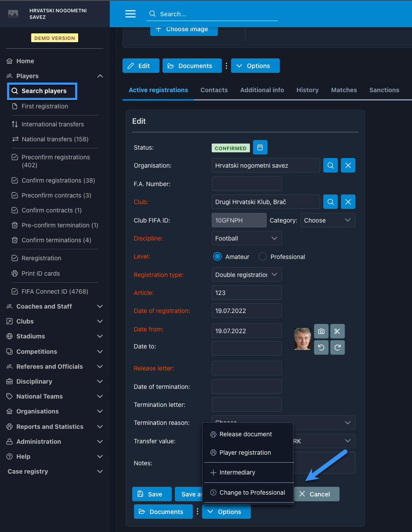Open the status calendar icon
The height and width of the screenshot is (532, 412).
260,147
